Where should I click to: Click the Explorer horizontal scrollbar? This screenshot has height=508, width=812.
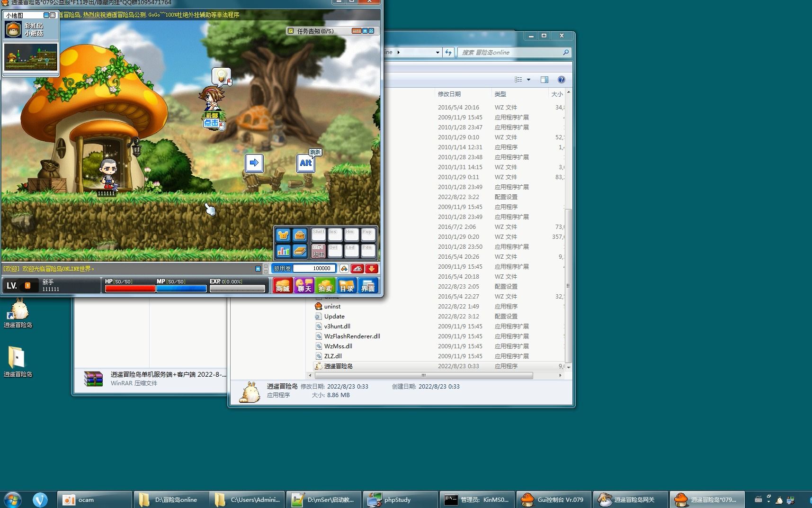click(424, 375)
